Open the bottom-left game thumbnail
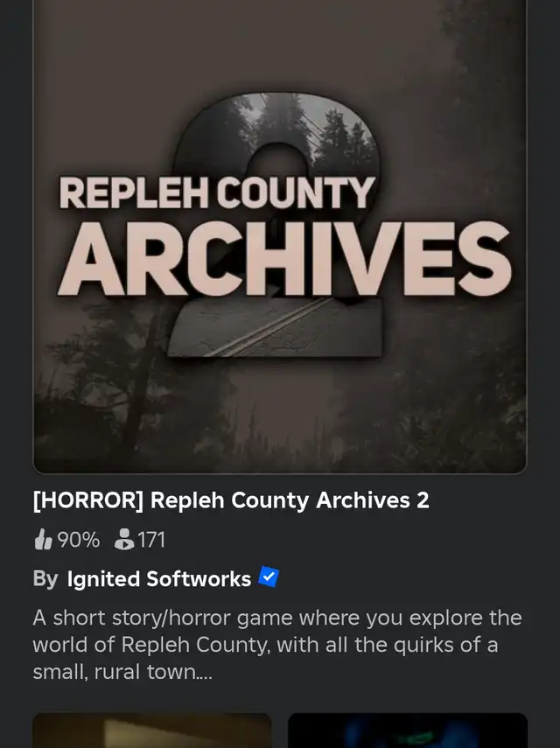 pyautogui.click(x=152, y=731)
